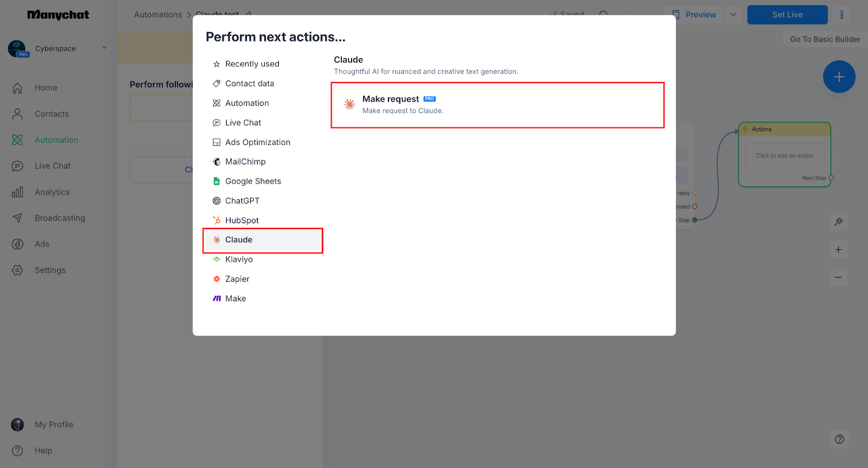Open the MailChimp actions category
Viewport: 868px width, 468px height.
(x=245, y=162)
